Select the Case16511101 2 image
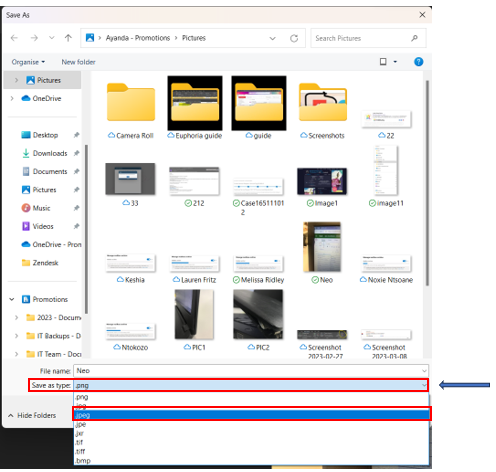This screenshot has width=496, height=472. (258, 197)
